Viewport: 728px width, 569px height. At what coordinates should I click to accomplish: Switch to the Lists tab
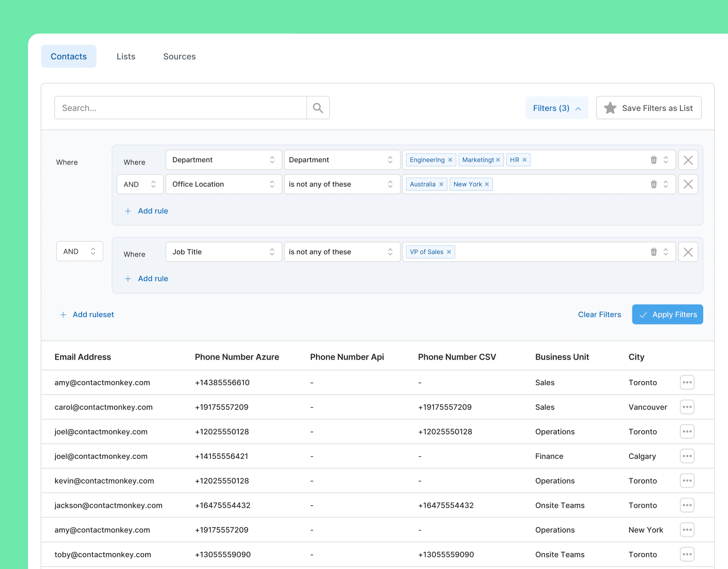[126, 56]
